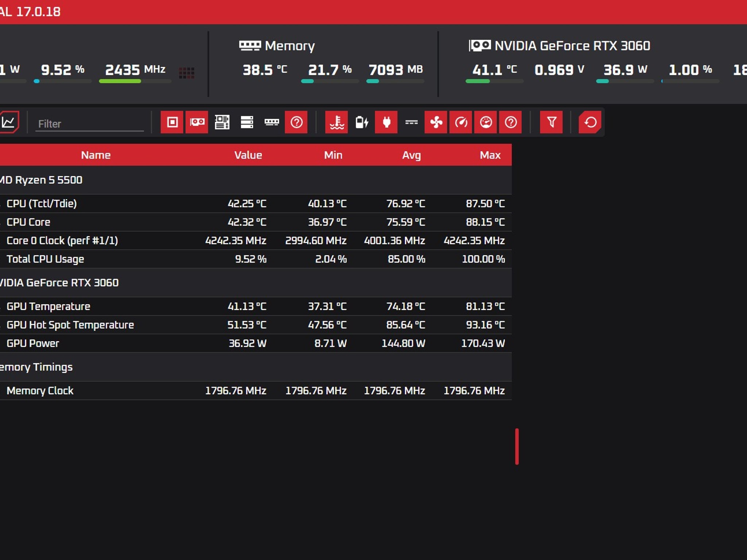This screenshot has height=560, width=747.
Task: Reset sensor statistics with the circular arrow
Action: pos(590,122)
